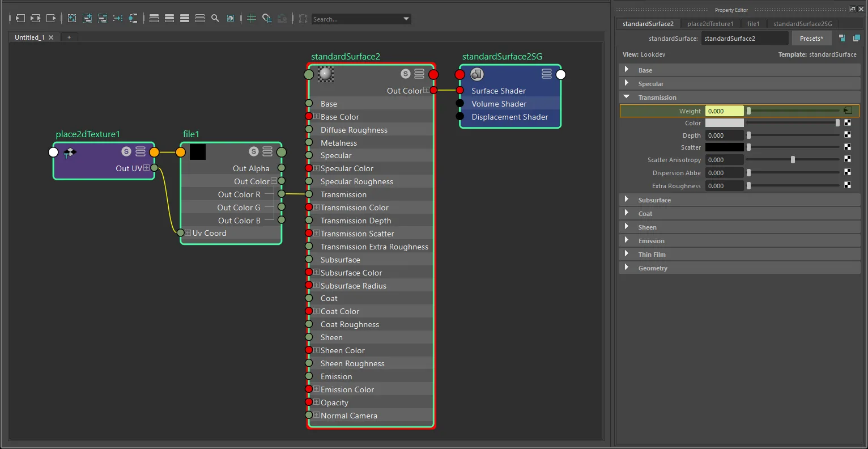Expand the Sheen section
Screen dimensions: 868x449
tap(627, 226)
